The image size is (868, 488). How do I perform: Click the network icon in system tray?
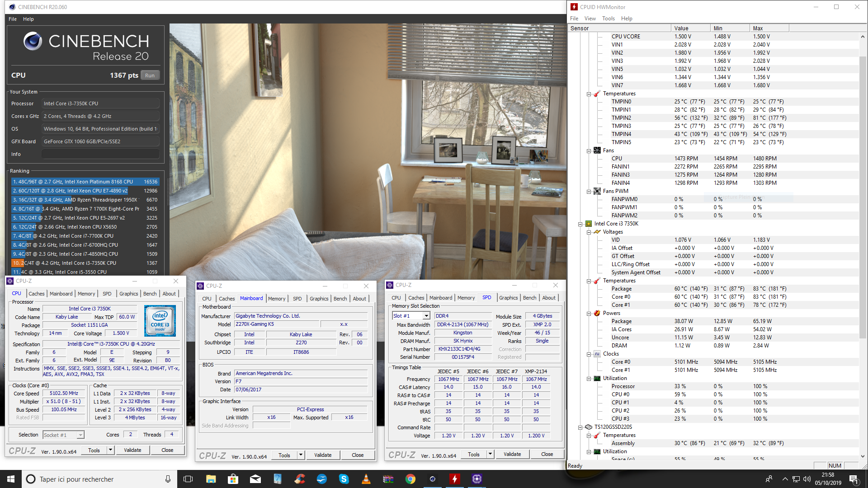pos(796,479)
